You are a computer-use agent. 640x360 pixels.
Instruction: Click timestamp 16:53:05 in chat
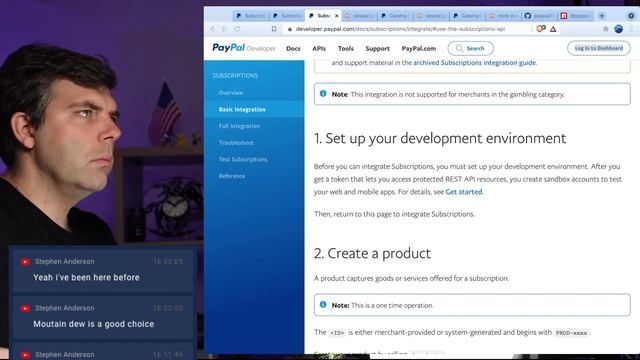pyautogui.click(x=168, y=261)
